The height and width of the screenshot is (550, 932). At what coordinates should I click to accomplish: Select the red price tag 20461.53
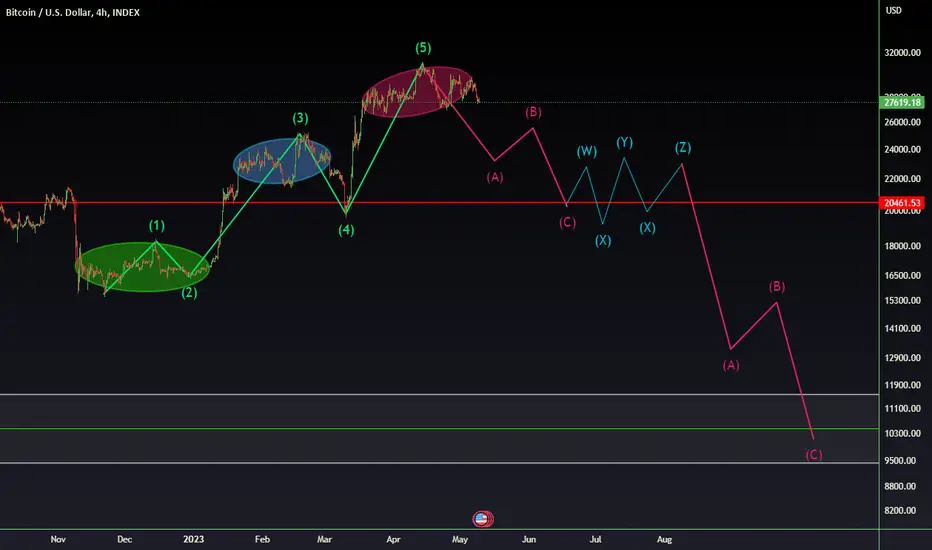[902, 203]
